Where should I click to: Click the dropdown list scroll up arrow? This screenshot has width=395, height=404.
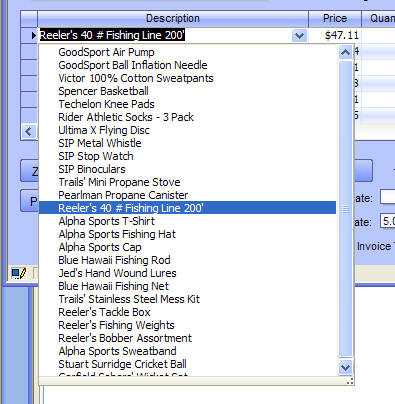click(345, 52)
